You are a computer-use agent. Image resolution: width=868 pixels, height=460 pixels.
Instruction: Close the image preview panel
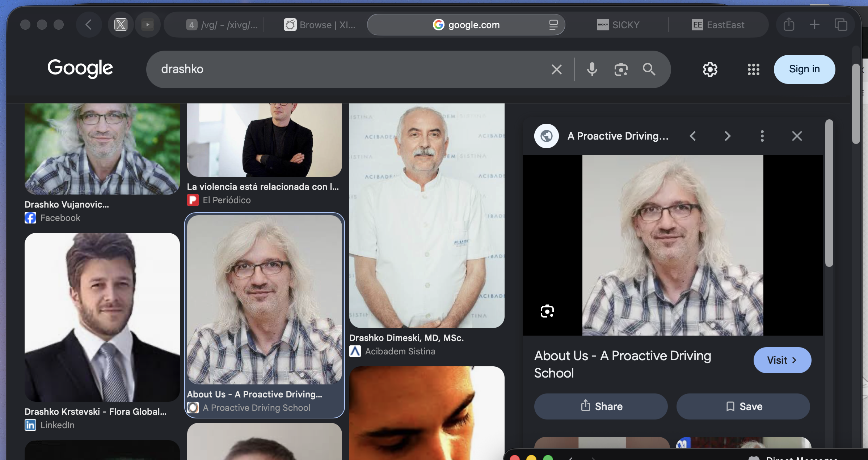797,136
